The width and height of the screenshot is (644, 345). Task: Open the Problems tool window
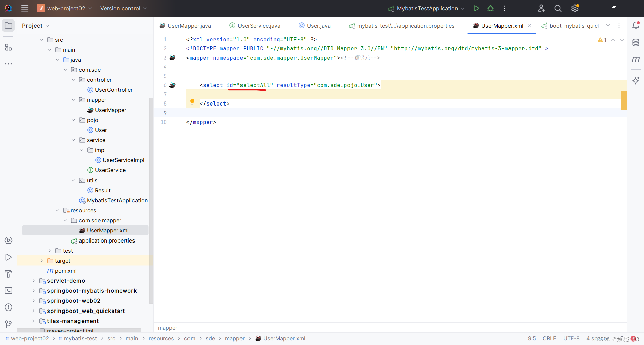8,307
